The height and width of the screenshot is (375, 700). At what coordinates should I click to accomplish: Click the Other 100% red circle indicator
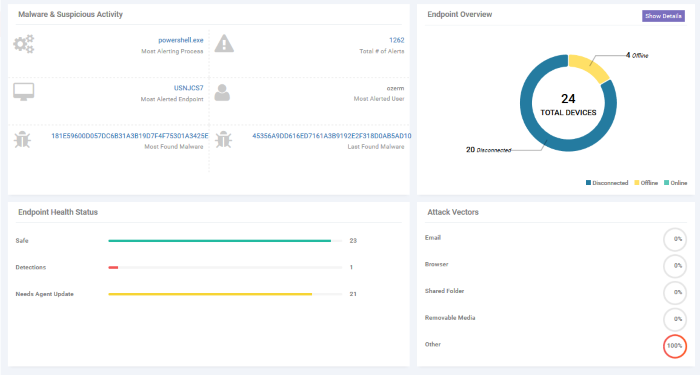[675, 346]
